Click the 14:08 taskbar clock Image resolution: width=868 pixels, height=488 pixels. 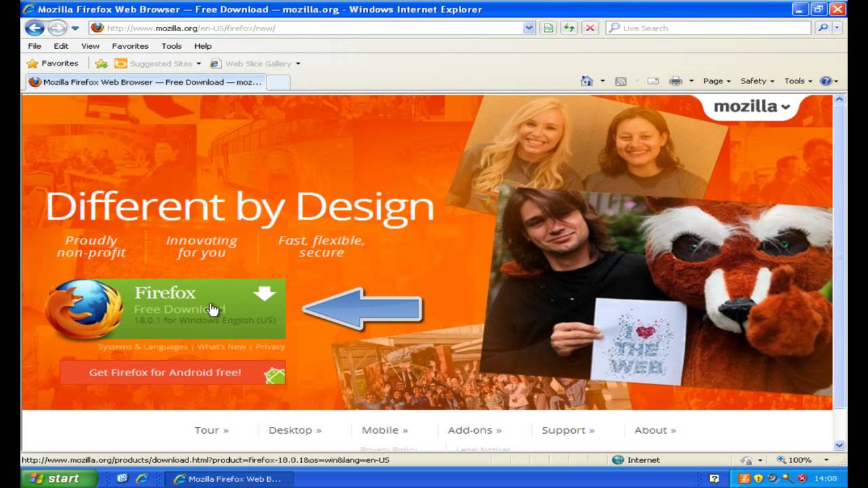click(x=825, y=479)
